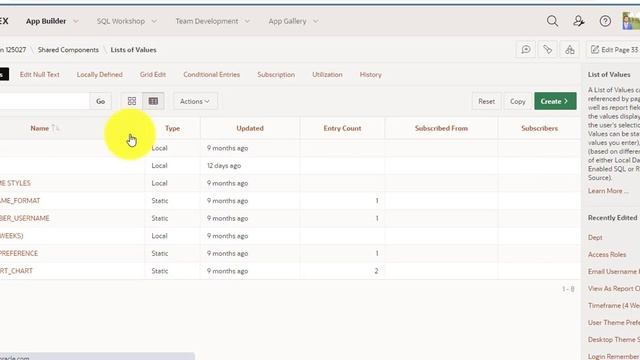Viewport: 640px width, 360px height.
Task: Open the user profile avatar
Action: (631, 21)
